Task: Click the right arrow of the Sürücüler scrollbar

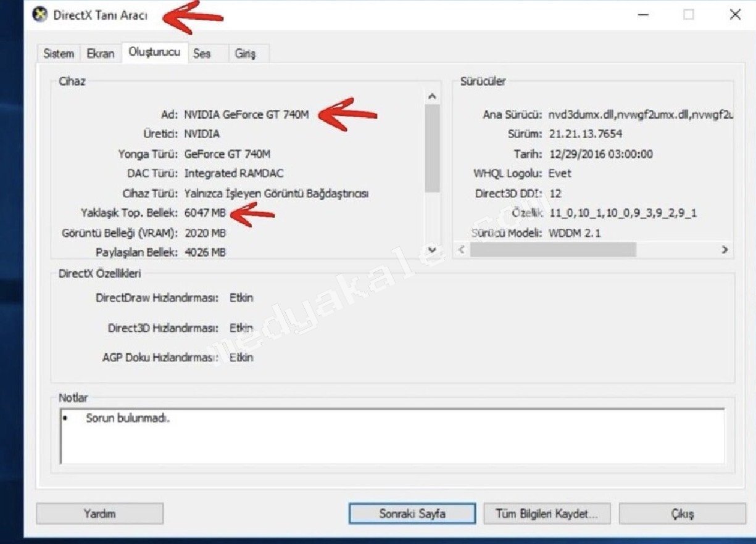Action: pyautogui.click(x=725, y=250)
